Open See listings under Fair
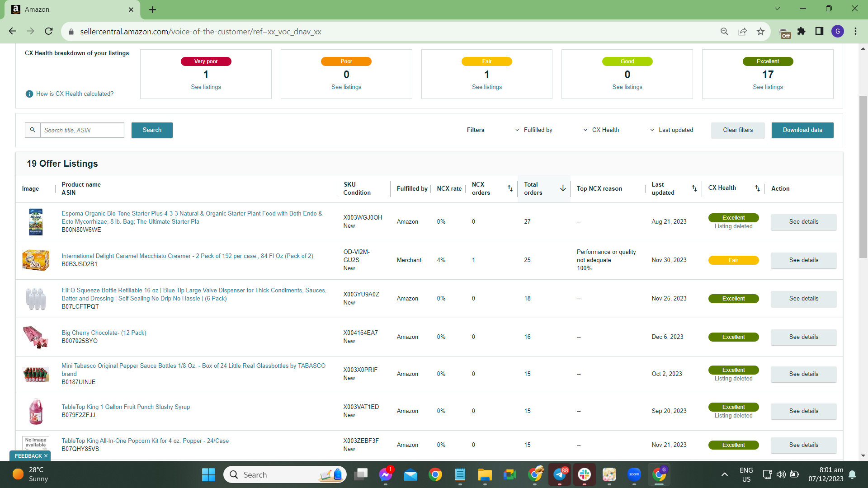Image resolution: width=868 pixels, height=488 pixels. 487,87
